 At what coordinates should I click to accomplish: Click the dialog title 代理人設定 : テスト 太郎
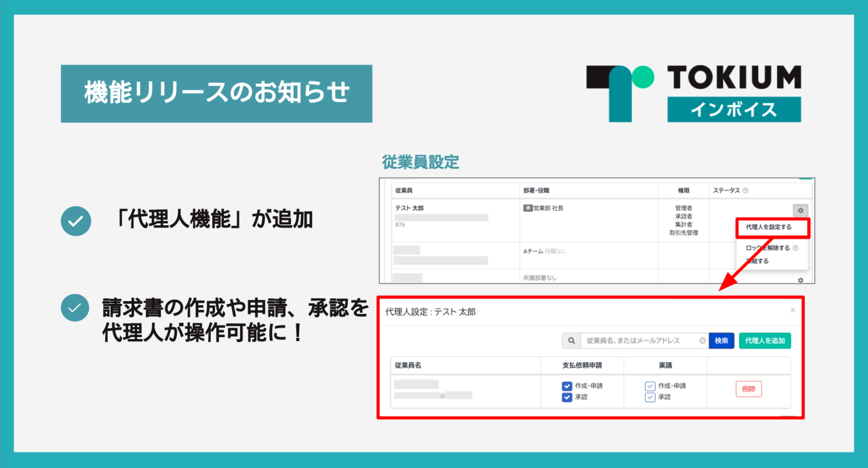[x=431, y=312]
